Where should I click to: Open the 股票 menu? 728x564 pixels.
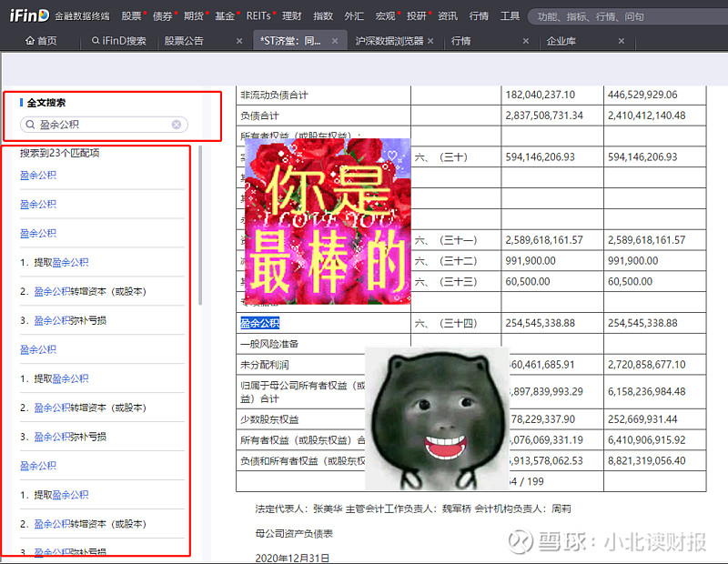[131, 16]
